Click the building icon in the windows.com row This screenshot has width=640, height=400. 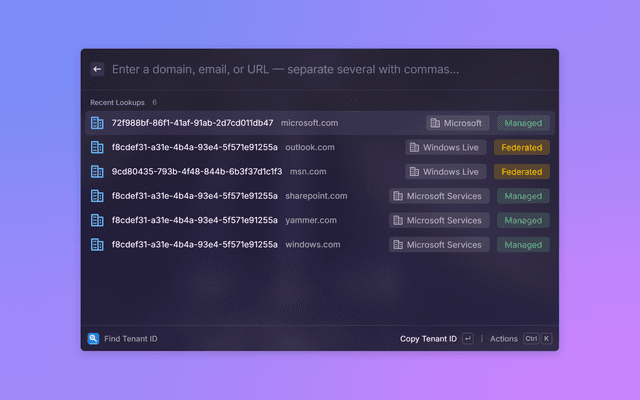point(97,244)
